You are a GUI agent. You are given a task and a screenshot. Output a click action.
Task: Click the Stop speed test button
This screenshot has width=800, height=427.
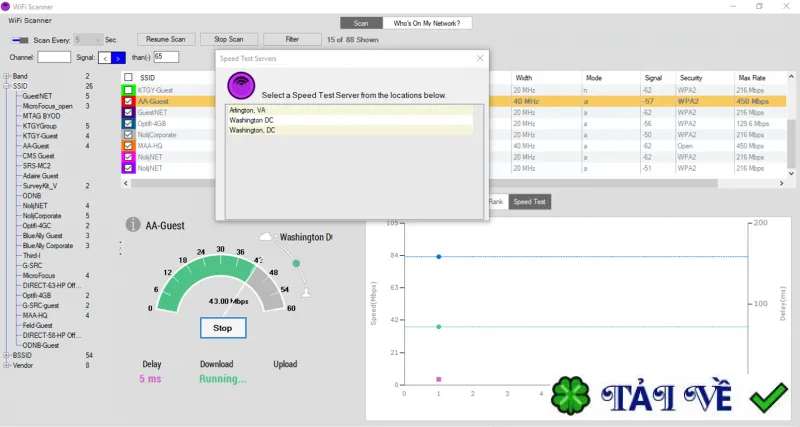[x=223, y=328]
